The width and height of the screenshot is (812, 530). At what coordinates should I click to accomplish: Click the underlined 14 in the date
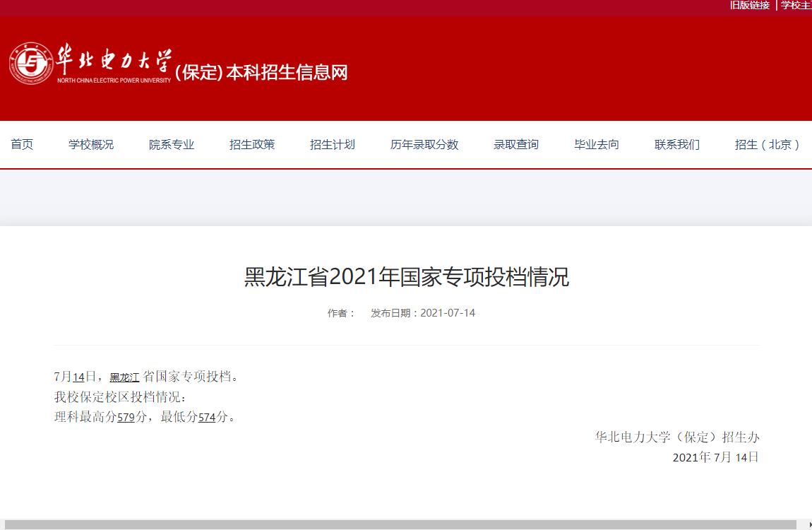point(78,377)
